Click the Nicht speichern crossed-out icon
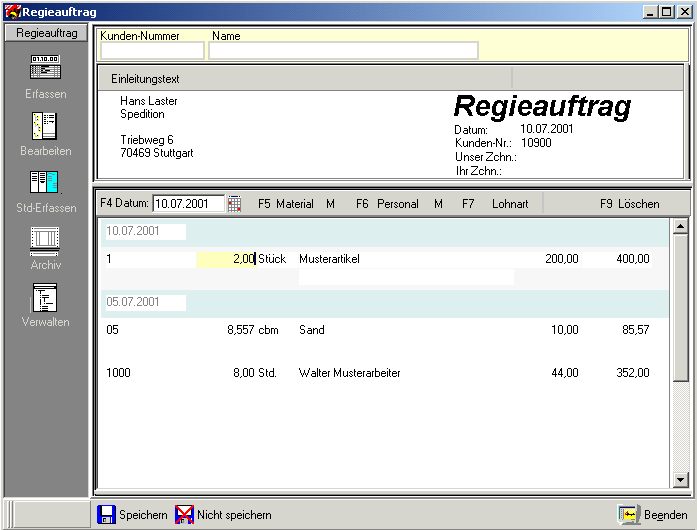Screen dimensions: 697x530 coord(184,514)
